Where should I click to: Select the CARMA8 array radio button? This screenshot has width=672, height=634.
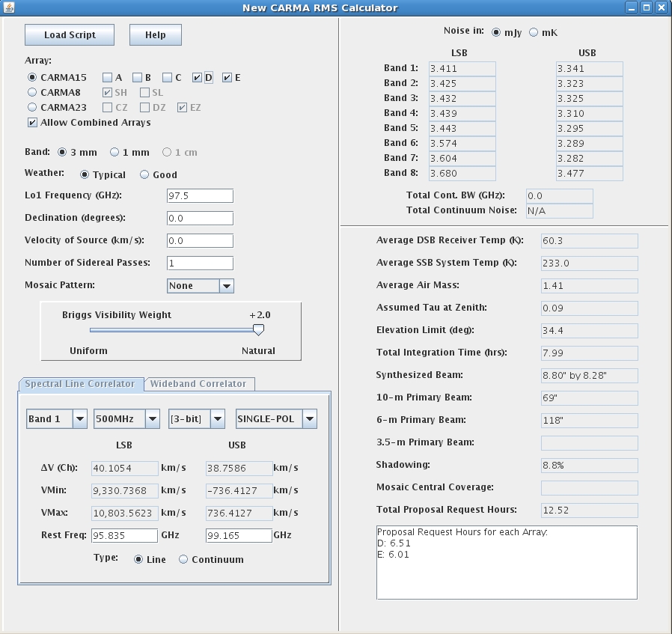(x=32, y=93)
